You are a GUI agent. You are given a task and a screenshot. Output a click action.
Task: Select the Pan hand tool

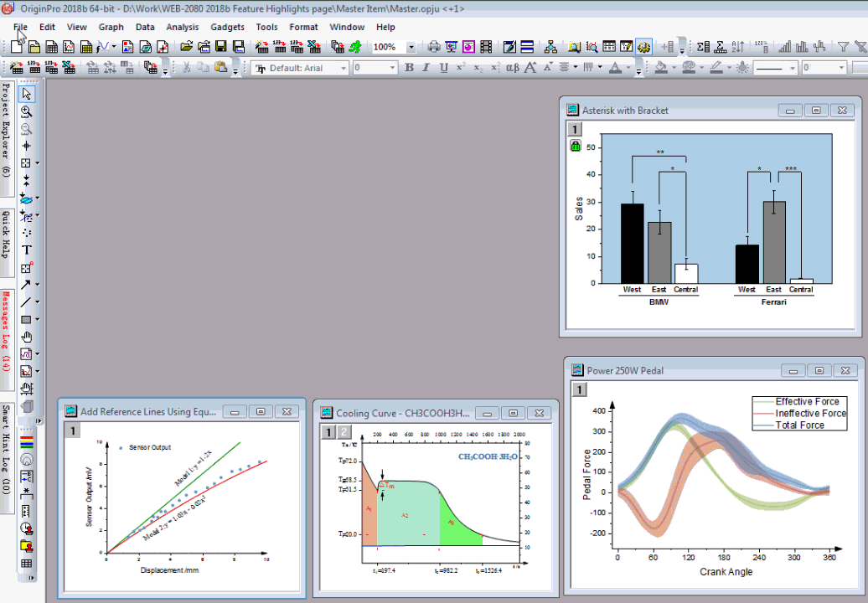point(27,337)
